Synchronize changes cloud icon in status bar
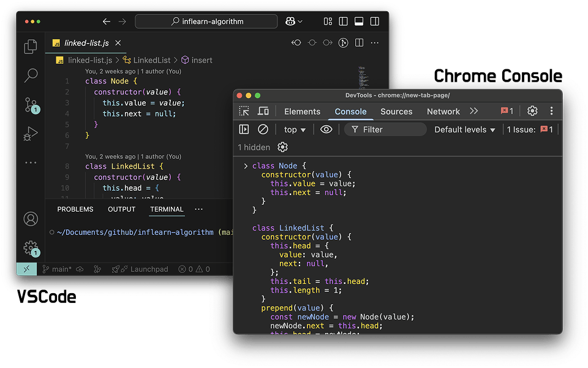This screenshot has height=368, width=588. coord(80,269)
